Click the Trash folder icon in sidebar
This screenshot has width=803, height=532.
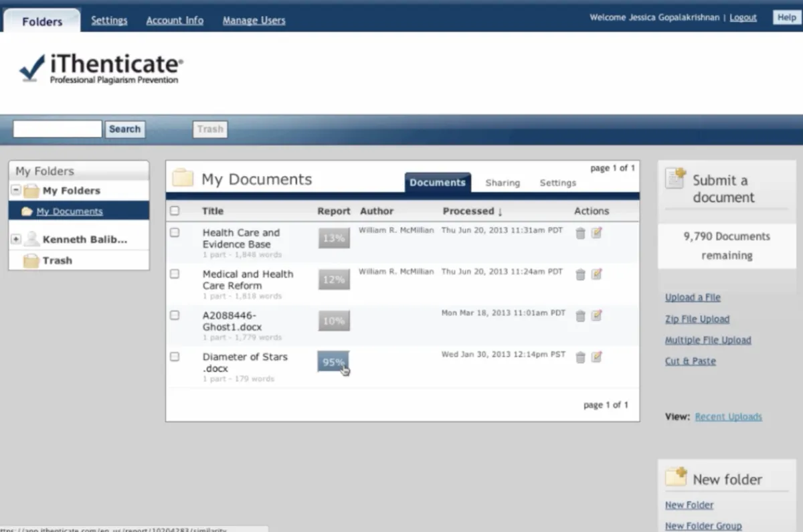tap(31, 261)
